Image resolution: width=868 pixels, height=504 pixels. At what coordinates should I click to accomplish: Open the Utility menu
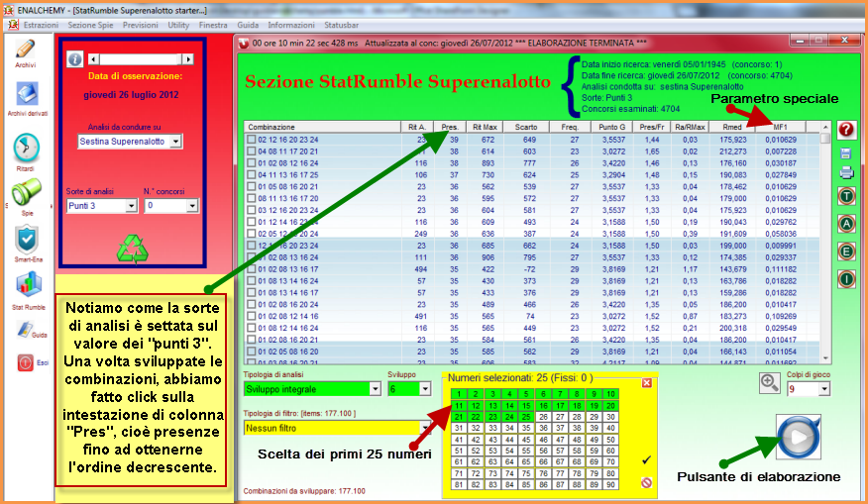[x=178, y=25]
